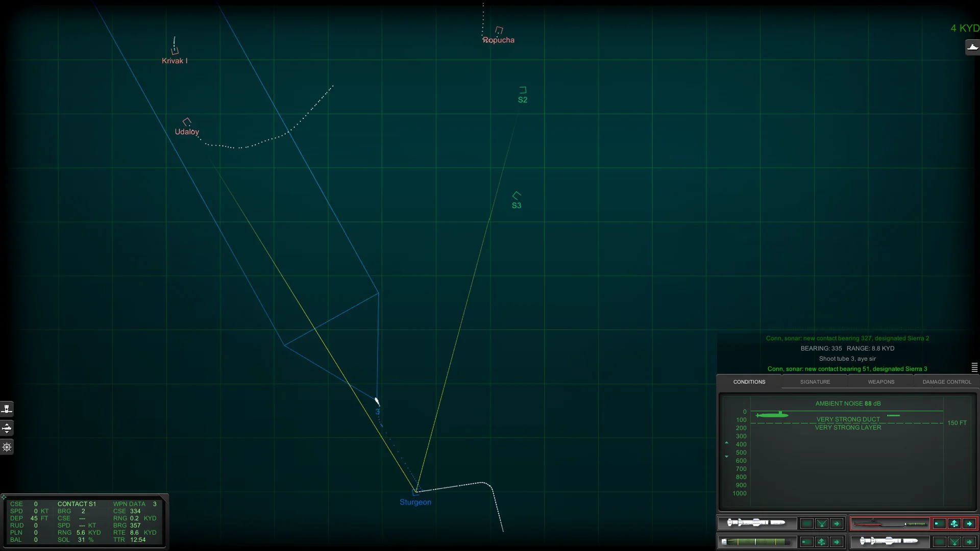Fire tube 3 using its green arrow icon
Image resolution: width=980 pixels, height=551 pixels.
(970, 523)
